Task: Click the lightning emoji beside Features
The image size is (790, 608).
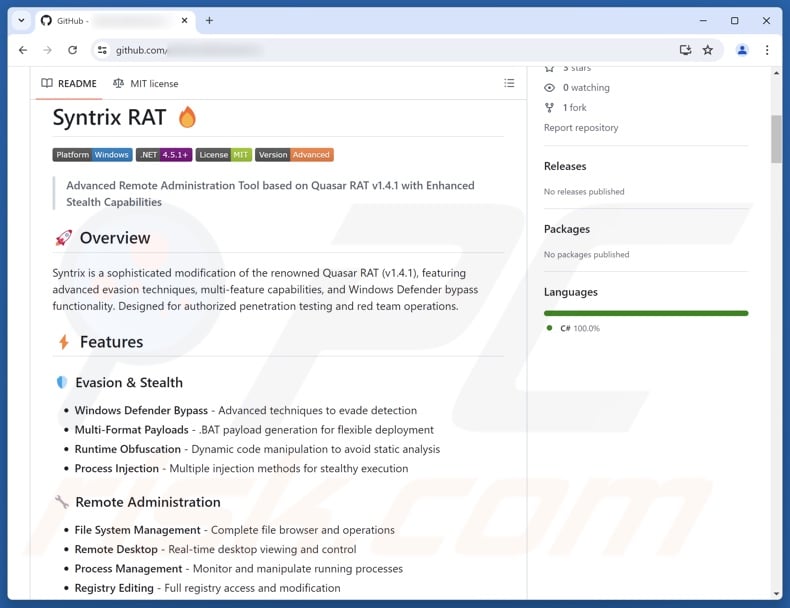Action: (x=63, y=342)
